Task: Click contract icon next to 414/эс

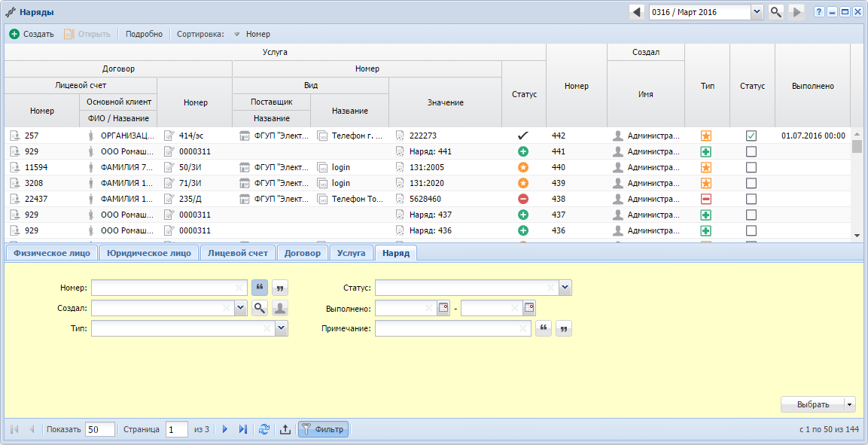Action: click(x=169, y=136)
